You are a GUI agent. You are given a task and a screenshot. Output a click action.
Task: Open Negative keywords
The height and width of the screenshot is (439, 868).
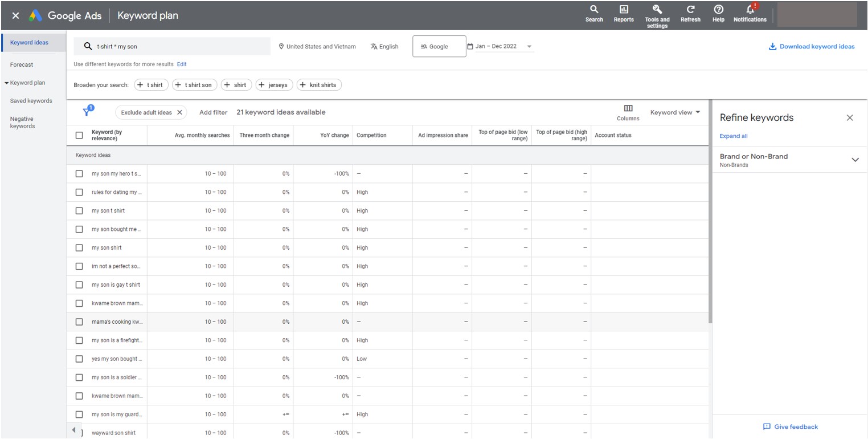pos(22,123)
